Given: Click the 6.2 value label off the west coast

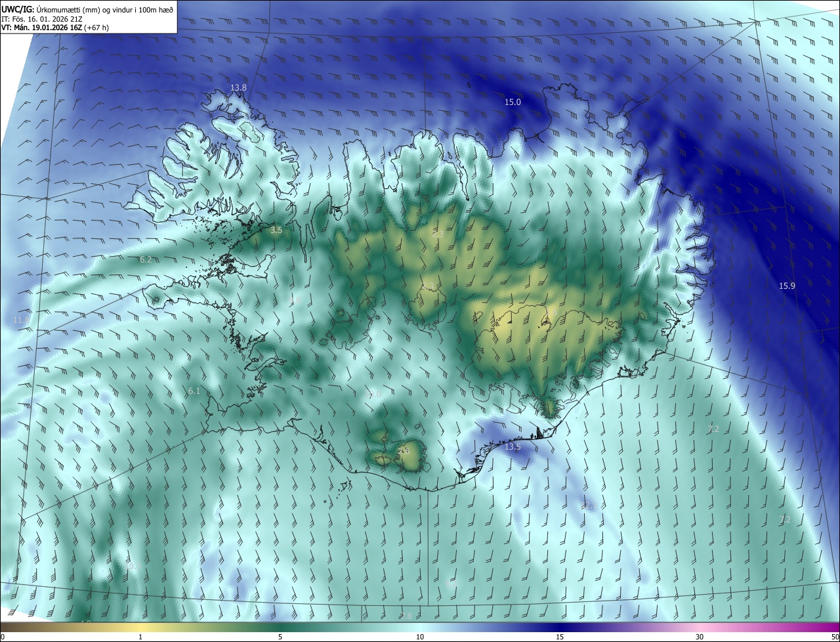Looking at the screenshot, I should click(146, 259).
